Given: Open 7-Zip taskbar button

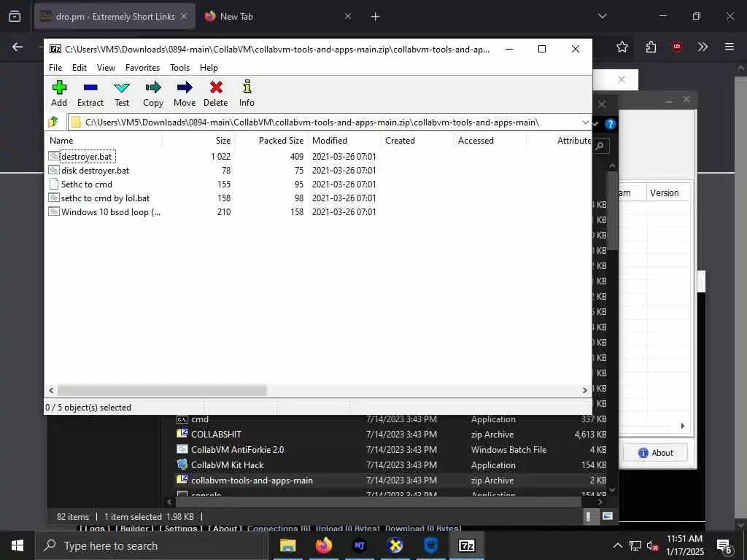Looking at the screenshot, I should pos(466,545).
